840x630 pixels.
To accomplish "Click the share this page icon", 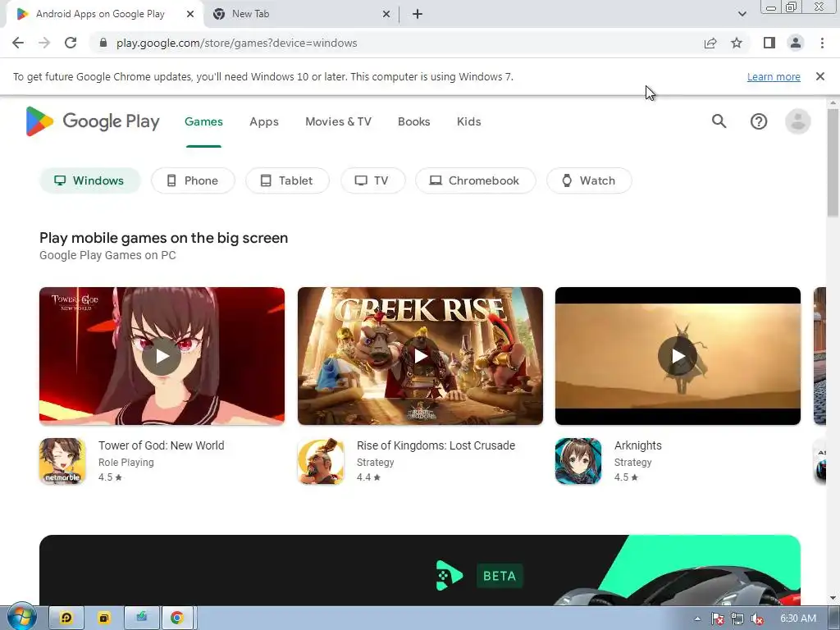I will pyautogui.click(x=710, y=43).
